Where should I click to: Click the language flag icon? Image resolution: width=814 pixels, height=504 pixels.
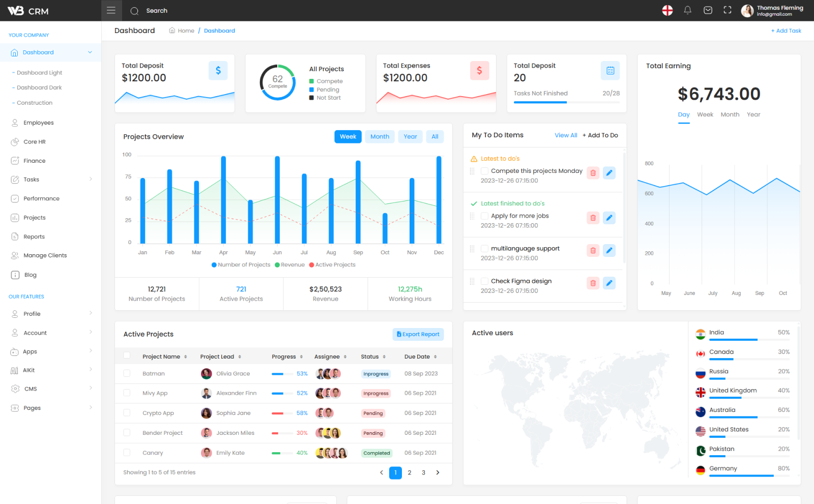point(667,10)
